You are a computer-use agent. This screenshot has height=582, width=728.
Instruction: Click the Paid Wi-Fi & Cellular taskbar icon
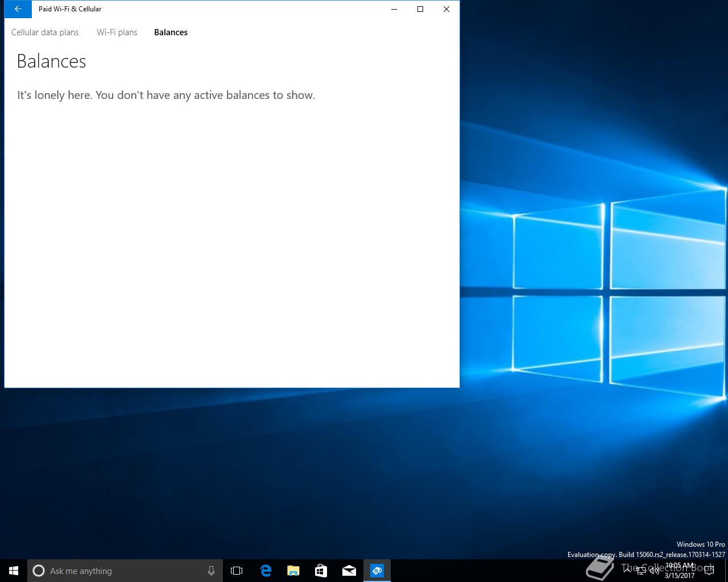click(x=377, y=571)
